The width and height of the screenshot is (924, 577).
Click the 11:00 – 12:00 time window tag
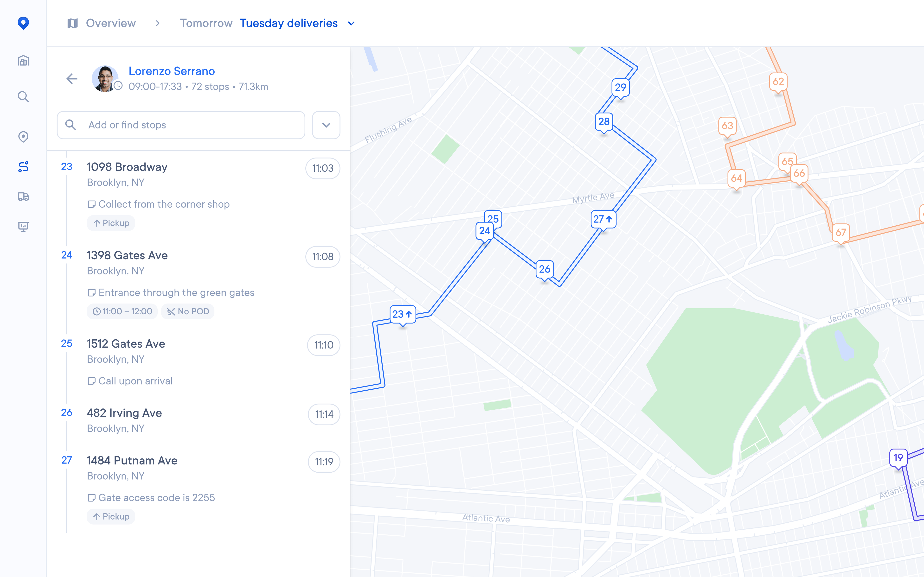122,312
